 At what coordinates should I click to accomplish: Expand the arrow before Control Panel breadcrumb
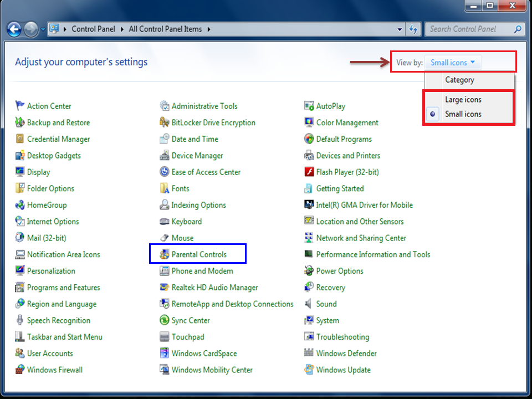(x=65, y=29)
